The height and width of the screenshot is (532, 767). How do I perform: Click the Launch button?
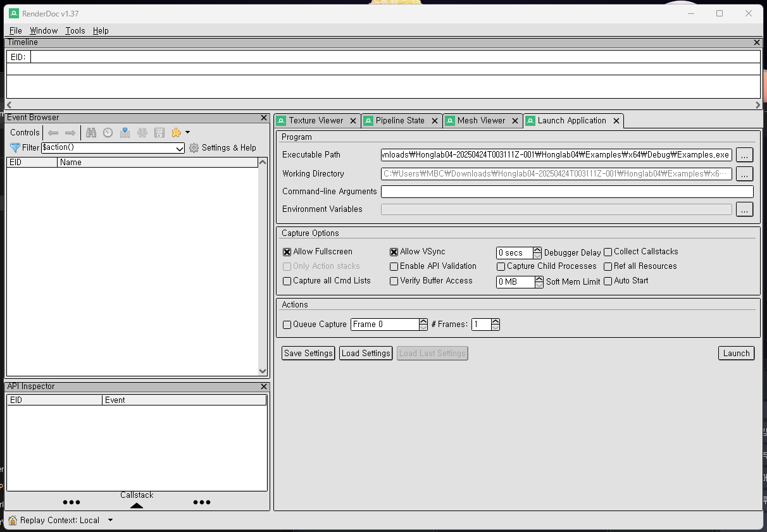point(736,353)
